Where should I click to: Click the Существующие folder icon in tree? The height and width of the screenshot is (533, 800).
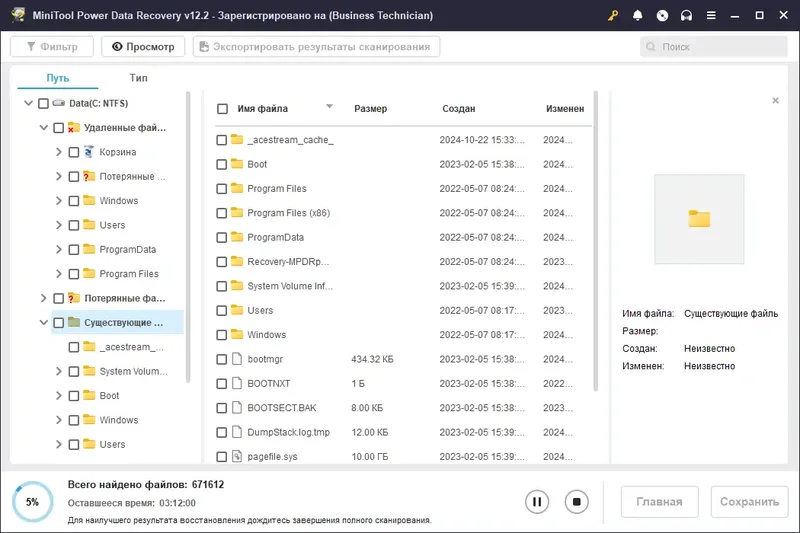[74, 322]
